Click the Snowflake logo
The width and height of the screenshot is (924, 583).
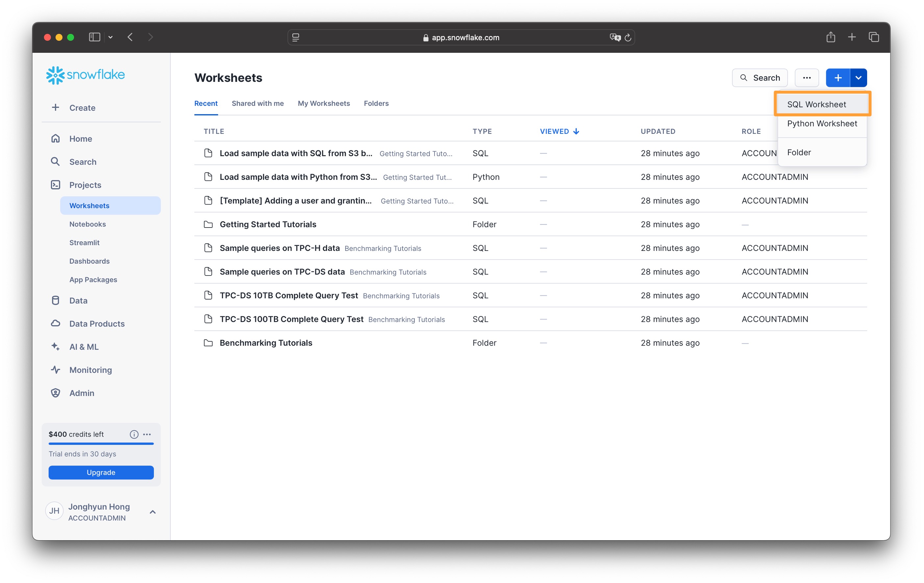(x=85, y=75)
